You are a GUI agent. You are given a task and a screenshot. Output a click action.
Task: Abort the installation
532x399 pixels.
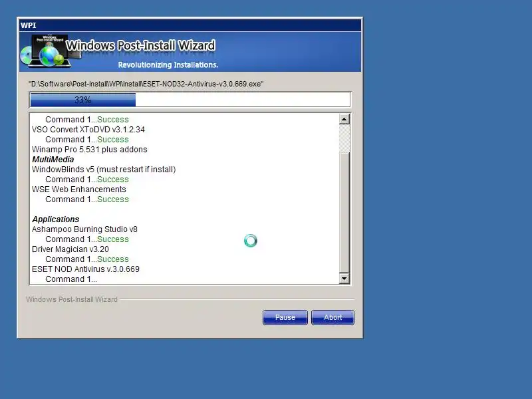[332, 317]
